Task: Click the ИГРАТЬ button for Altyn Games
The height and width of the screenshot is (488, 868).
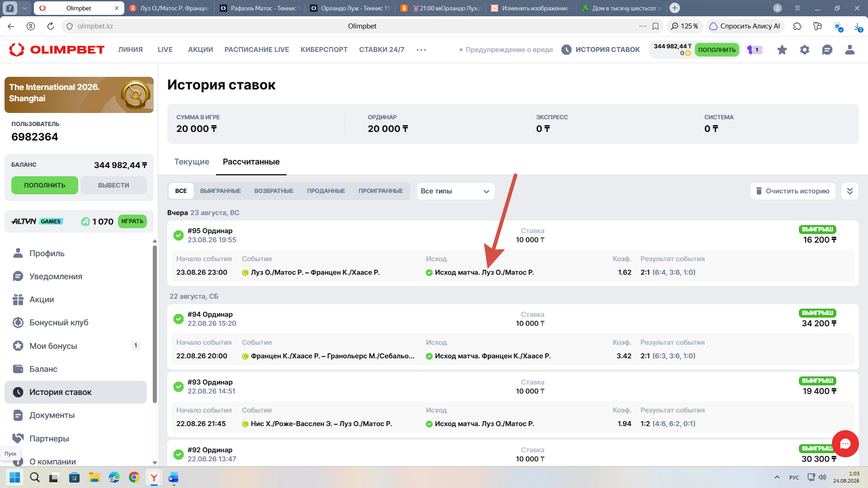Action: 132,221
